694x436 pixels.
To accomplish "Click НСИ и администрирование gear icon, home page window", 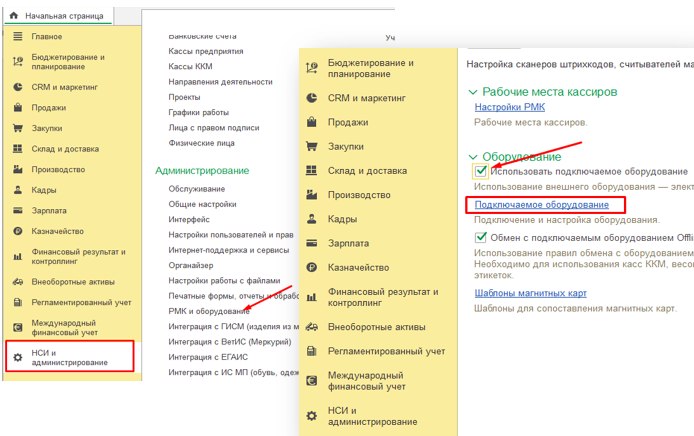I will point(18,357).
